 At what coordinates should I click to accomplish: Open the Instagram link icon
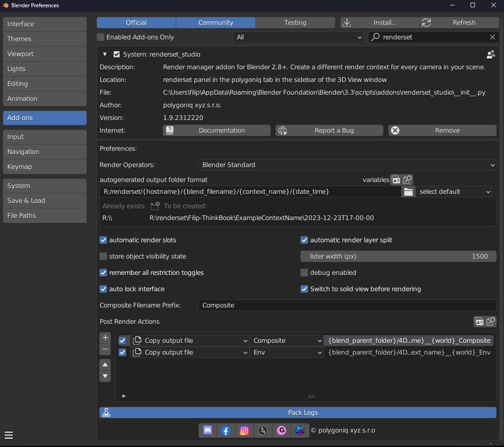click(245, 430)
